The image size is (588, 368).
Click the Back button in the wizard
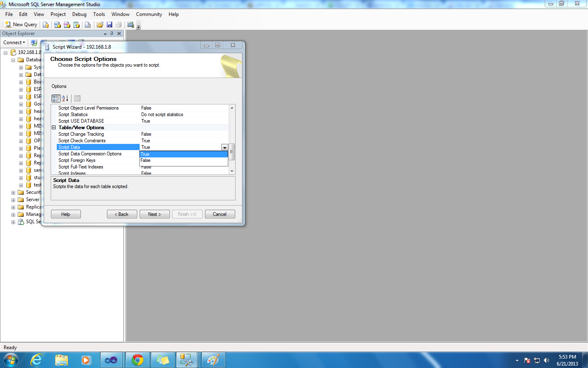(x=122, y=214)
